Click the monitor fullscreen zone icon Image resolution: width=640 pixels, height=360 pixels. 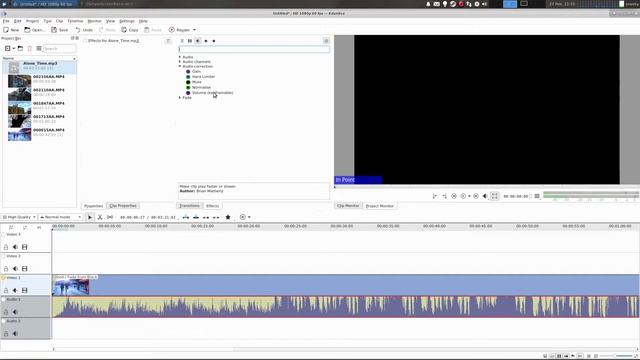pos(494,196)
